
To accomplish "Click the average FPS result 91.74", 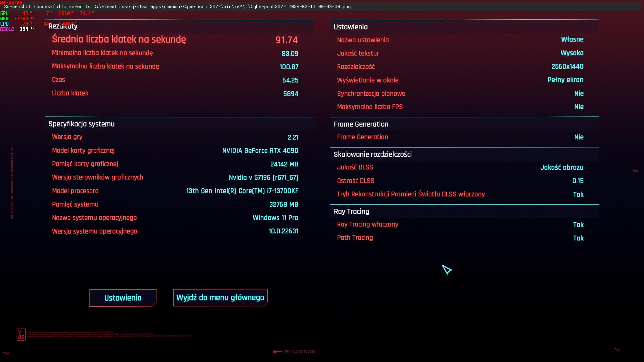I will 286,40.
